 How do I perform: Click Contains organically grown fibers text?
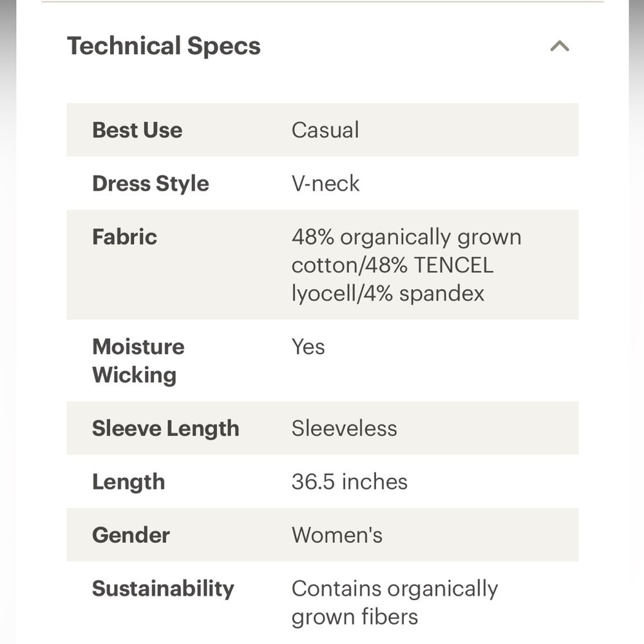(395, 603)
